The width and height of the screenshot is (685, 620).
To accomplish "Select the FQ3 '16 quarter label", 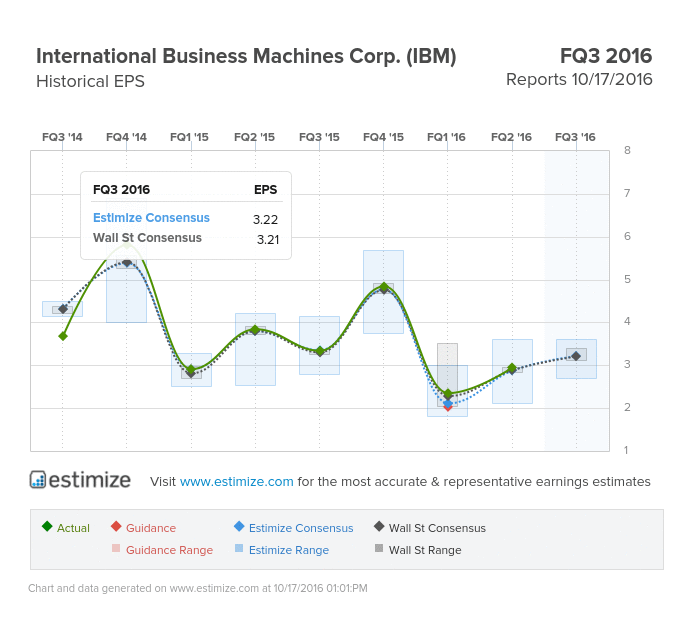I will (x=575, y=137).
